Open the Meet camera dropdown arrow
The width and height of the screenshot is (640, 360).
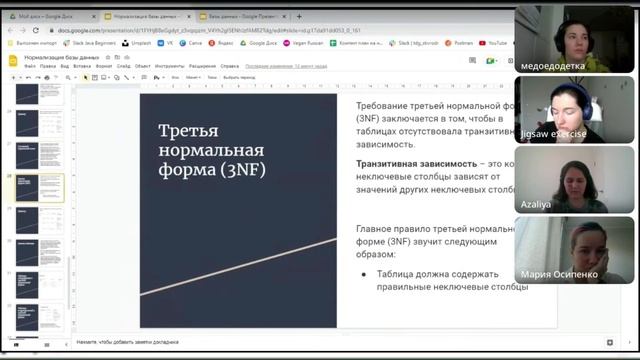point(496,61)
